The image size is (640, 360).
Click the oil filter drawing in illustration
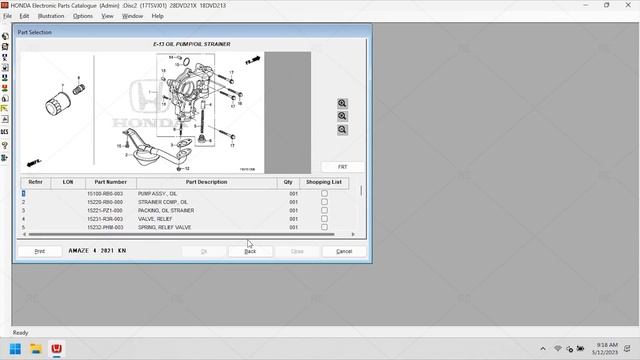click(x=58, y=103)
